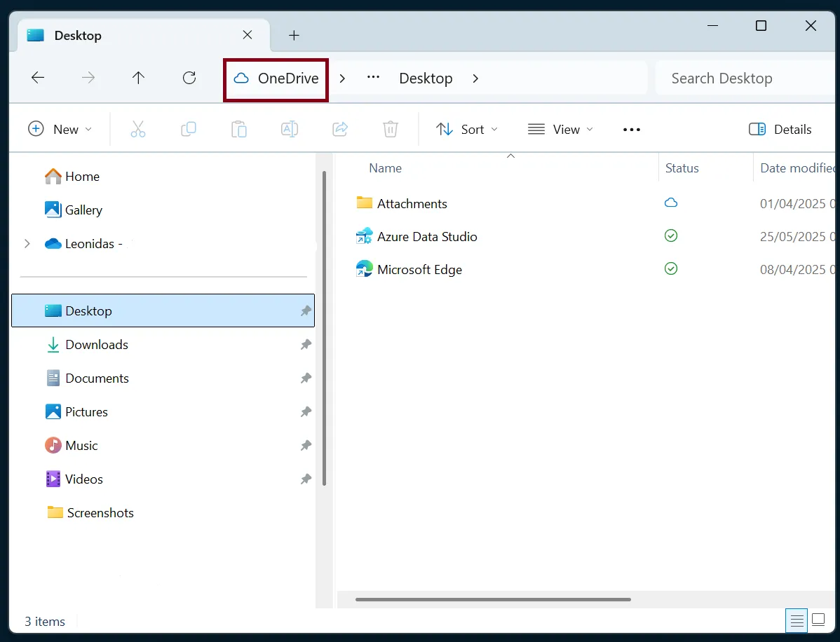The width and height of the screenshot is (840, 642).
Task: Click the OneDrive breadcrumb in address bar
Action: point(276,78)
